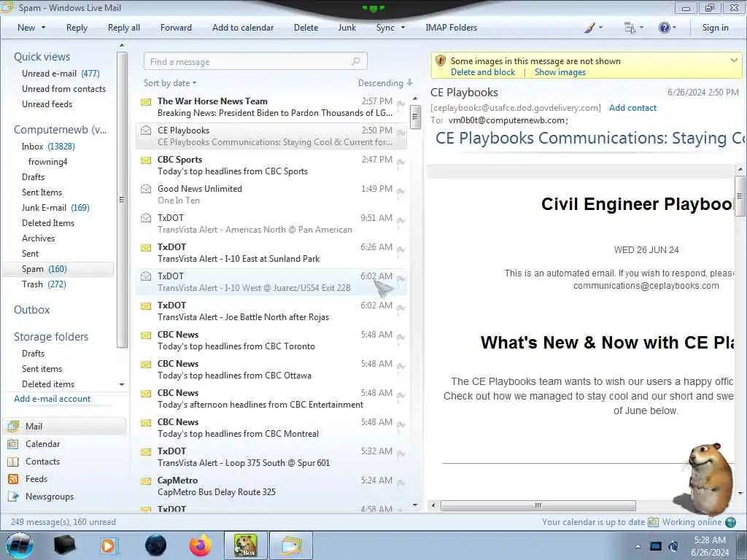Open the layout menus dropdown arrow
Screen dimensions: 747x560
pyautogui.click(x=641, y=28)
